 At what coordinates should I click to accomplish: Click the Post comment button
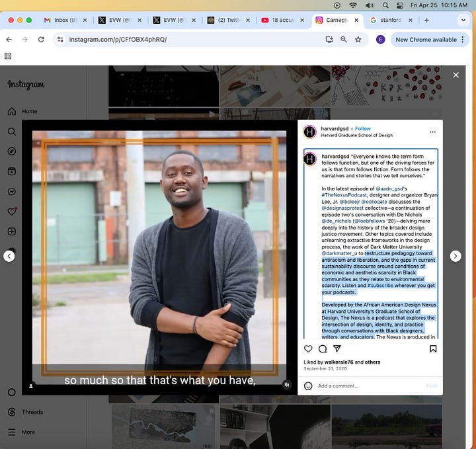431,386
